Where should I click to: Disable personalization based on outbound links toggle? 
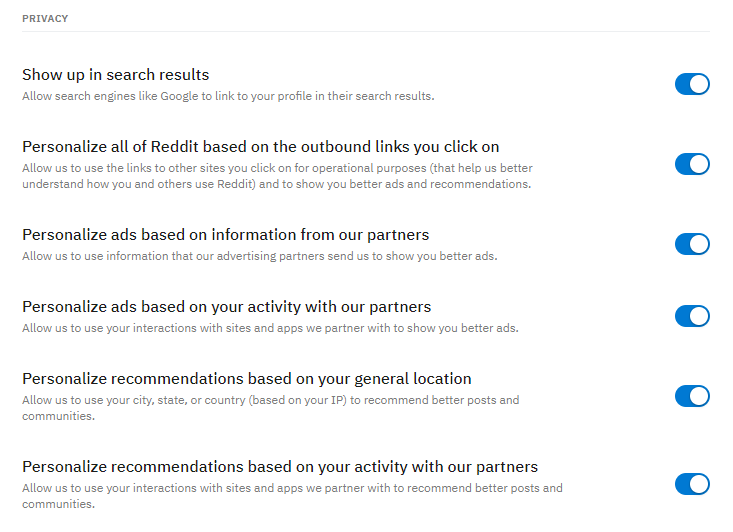(x=692, y=164)
